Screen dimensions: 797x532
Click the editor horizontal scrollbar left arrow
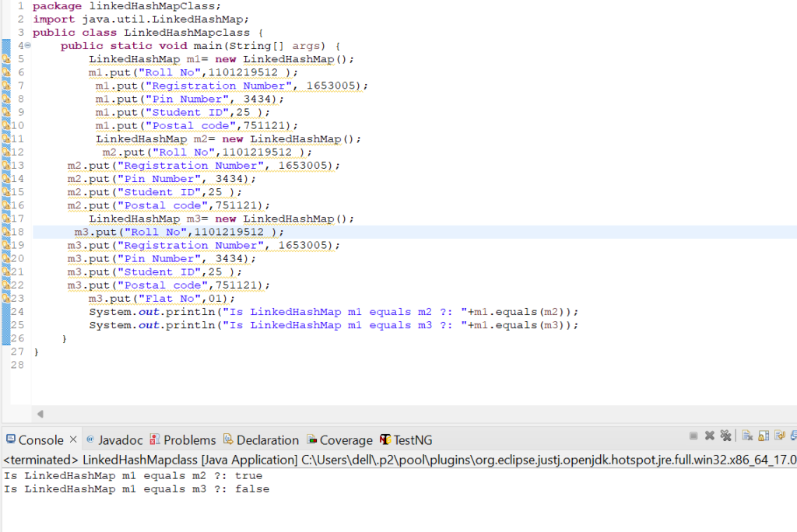coord(40,414)
